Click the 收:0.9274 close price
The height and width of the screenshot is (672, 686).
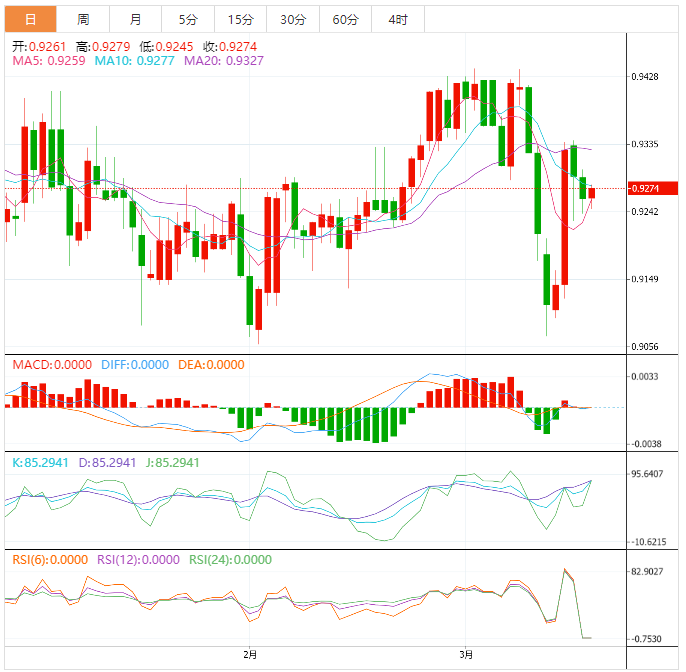tap(230, 47)
